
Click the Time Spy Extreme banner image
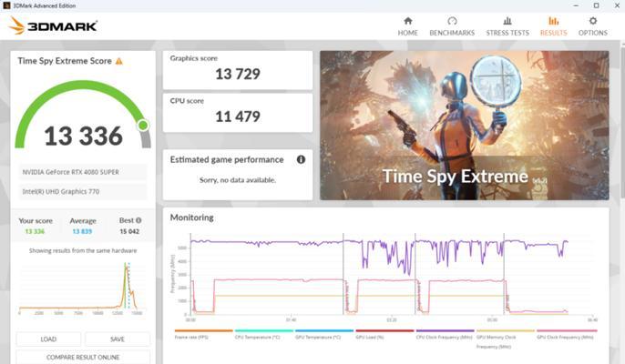coord(465,125)
